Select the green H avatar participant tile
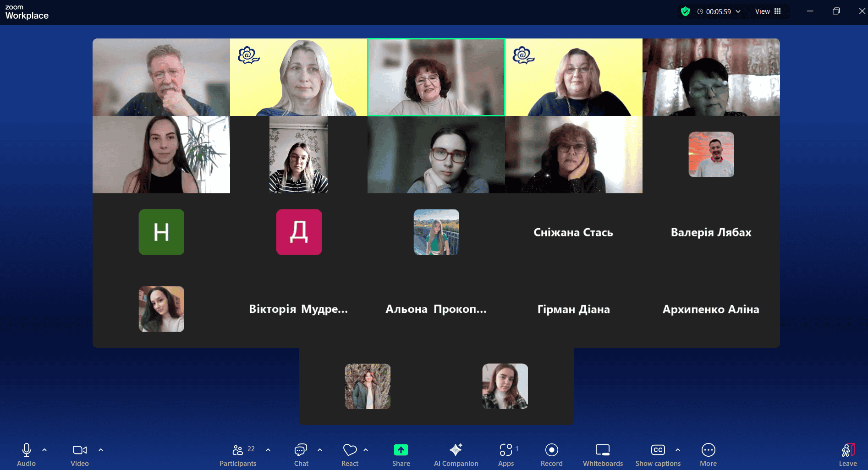The height and width of the screenshot is (470, 868). pyautogui.click(x=161, y=232)
